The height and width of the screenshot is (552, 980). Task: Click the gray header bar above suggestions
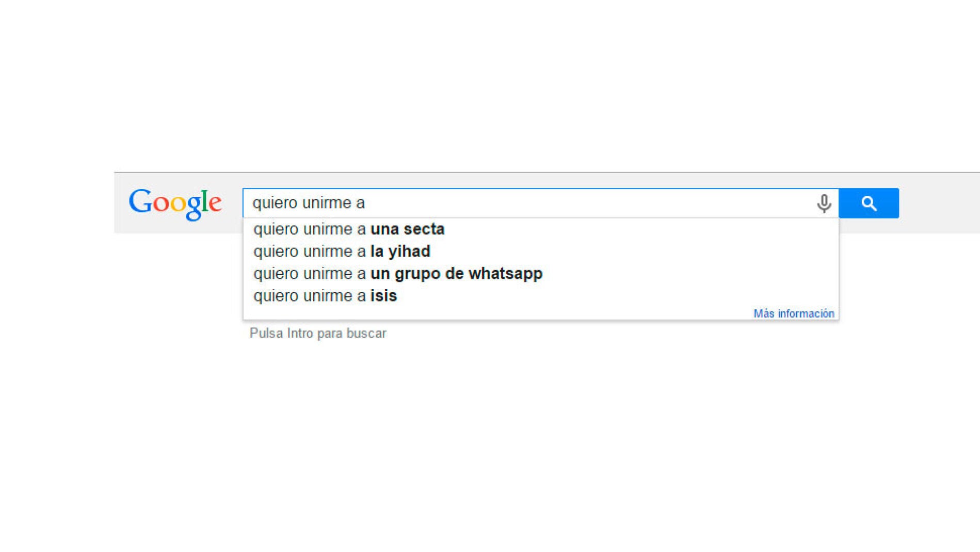(516, 178)
